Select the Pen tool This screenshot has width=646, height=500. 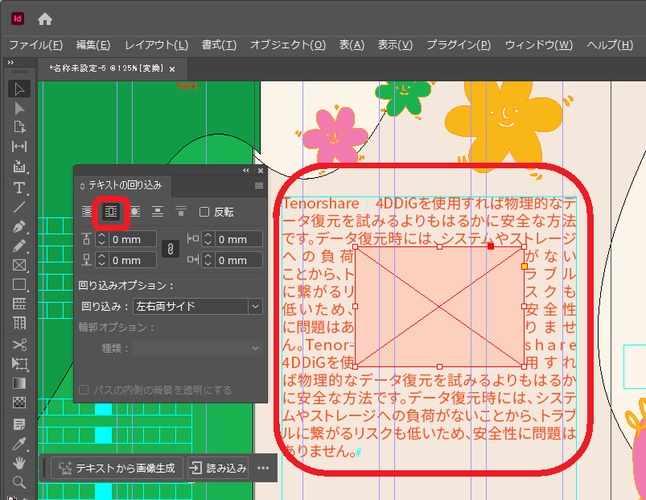tap(19, 227)
